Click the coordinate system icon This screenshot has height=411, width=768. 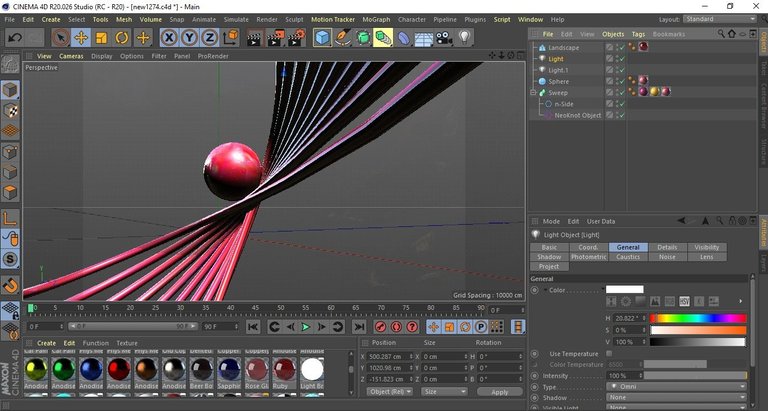(231, 38)
